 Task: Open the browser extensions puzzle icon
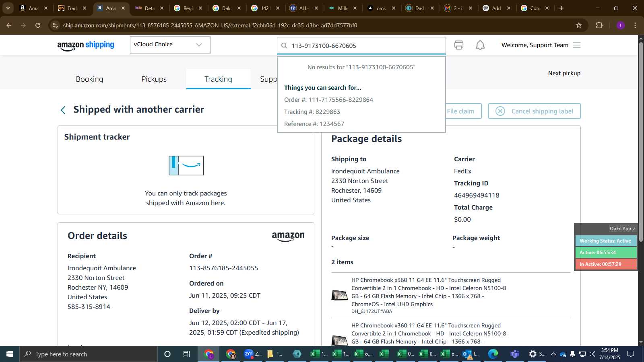(599, 25)
